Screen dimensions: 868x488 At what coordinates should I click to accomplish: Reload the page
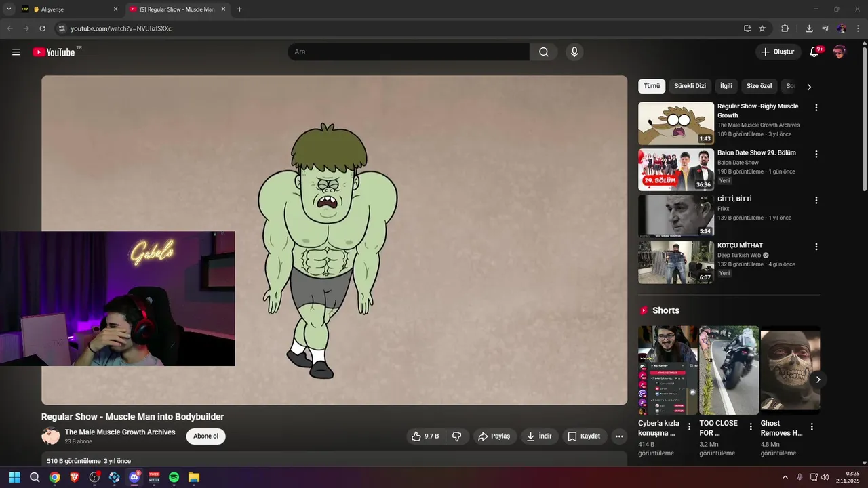(x=43, y=28)
